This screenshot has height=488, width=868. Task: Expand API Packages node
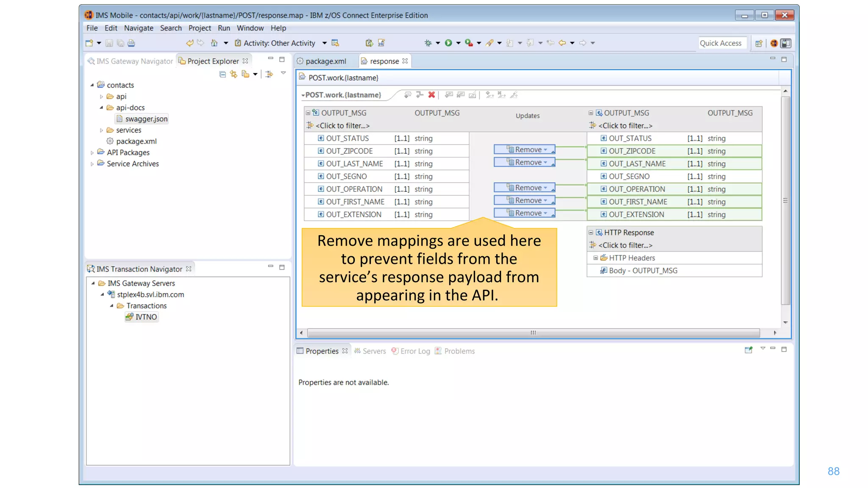pyautogui.click(x=92, y=152)
